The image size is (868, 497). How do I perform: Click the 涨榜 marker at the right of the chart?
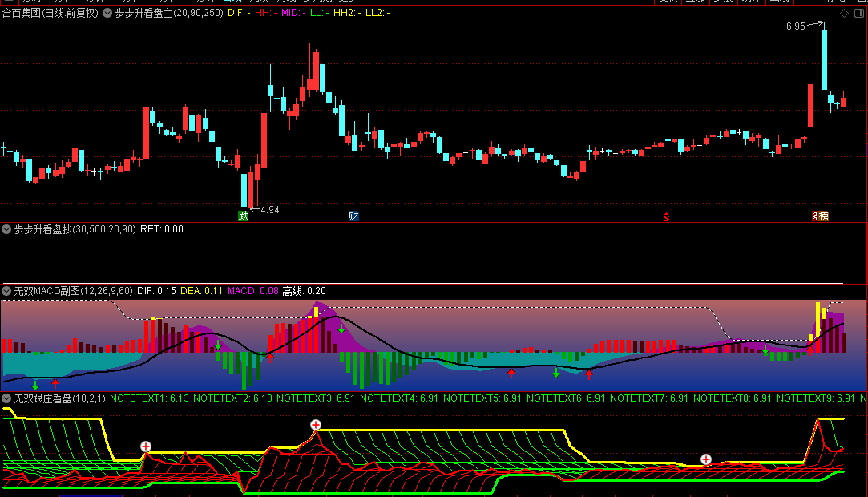click(820, 216)
